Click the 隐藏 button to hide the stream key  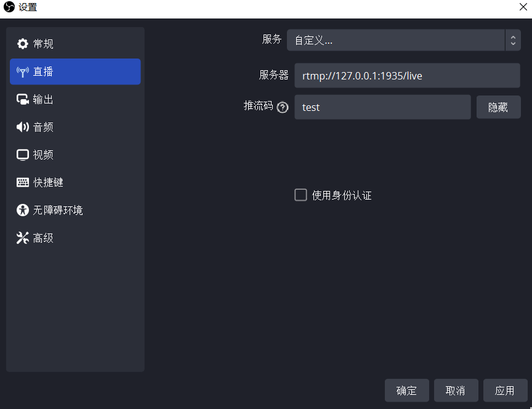[498, 107]
